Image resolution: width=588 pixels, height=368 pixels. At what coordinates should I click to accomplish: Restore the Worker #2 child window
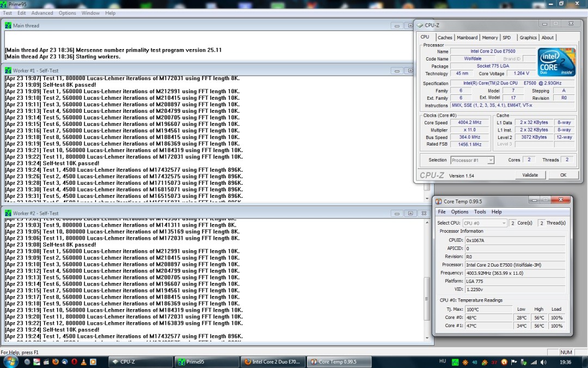pyautogui.click(x=411, y=213)
